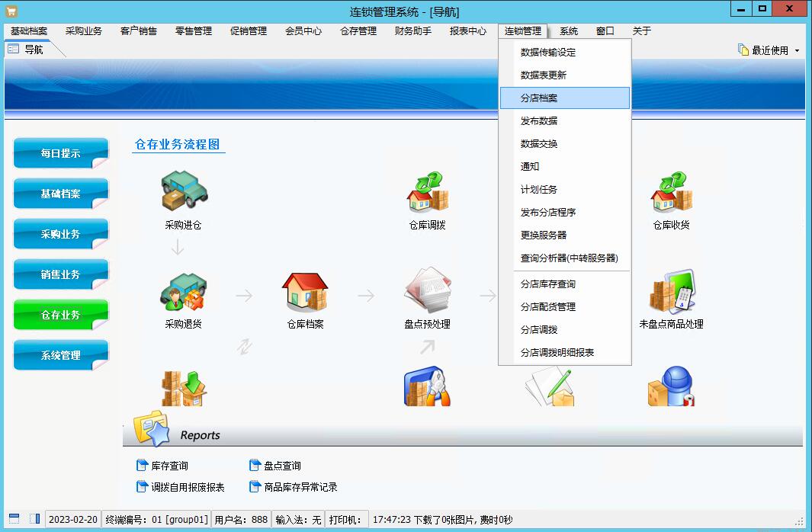Choose 分店调拨 menu entry
This screenshot has width=812, height=532.
point(565,329)
